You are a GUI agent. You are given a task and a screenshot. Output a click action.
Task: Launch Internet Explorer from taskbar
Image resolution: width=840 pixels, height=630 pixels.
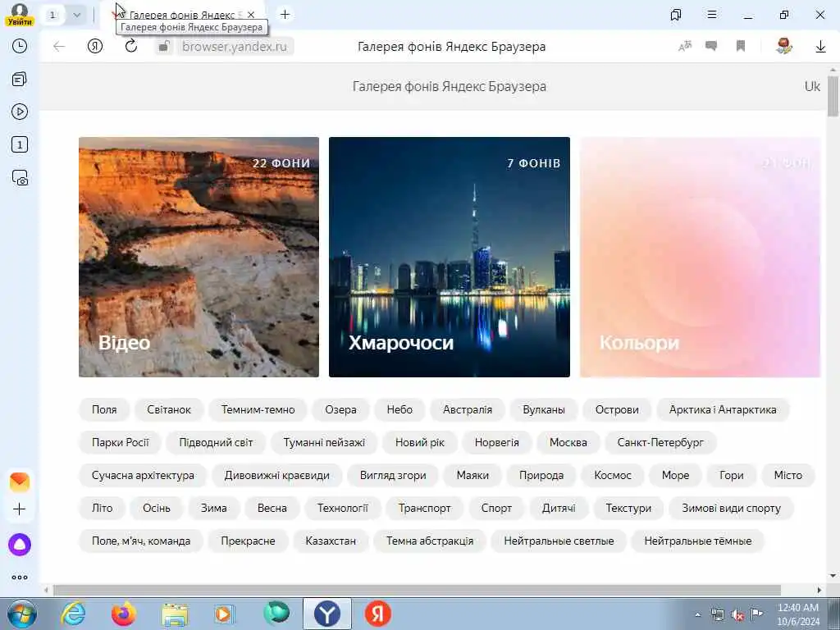pyautogui.click(x=73, y=614)
